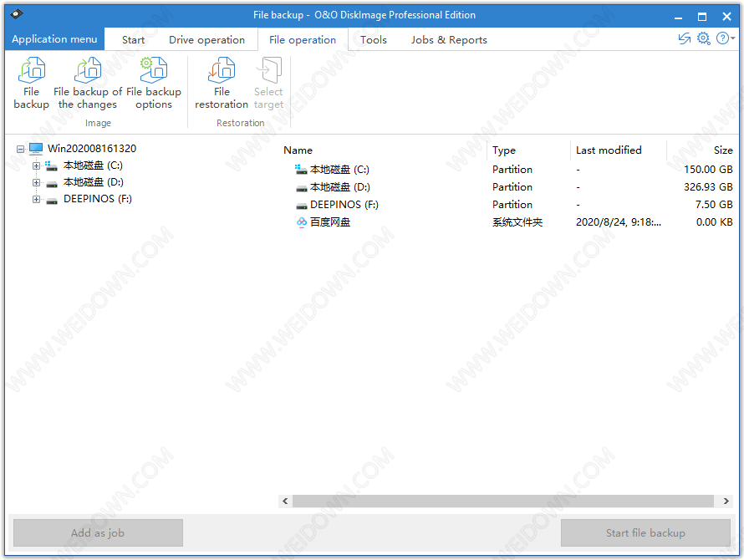This screenshot has width=744, height=560.
Task: Select DEEPINOS (F:) row in file list
Action: (507, 205)
